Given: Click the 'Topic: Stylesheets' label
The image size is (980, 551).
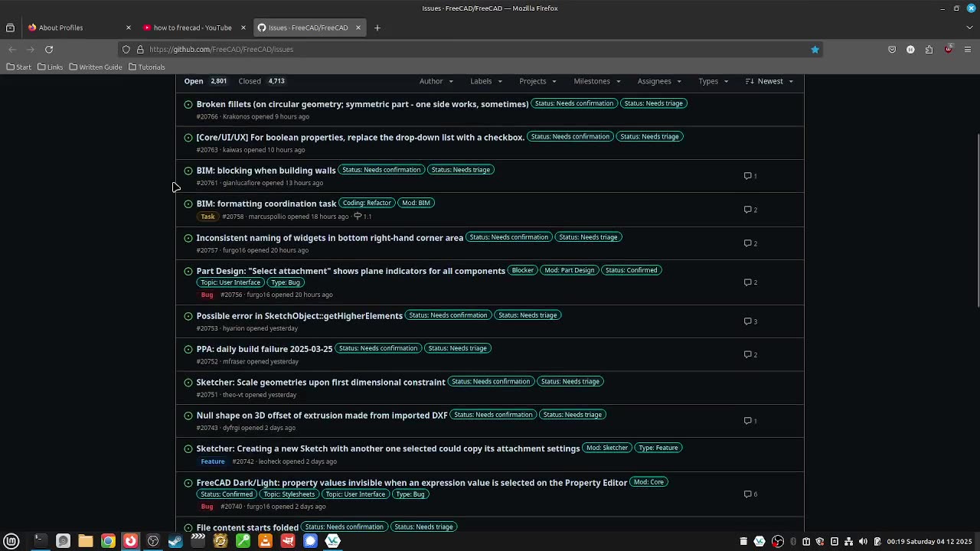Looking at the screenshot, I should (289, 494).
